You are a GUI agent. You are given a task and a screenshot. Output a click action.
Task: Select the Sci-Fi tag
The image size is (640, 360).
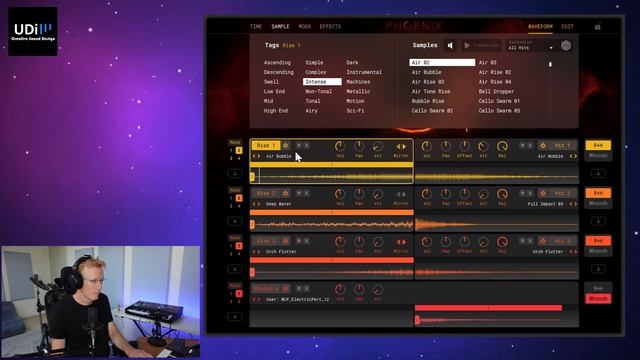[355, 111]
